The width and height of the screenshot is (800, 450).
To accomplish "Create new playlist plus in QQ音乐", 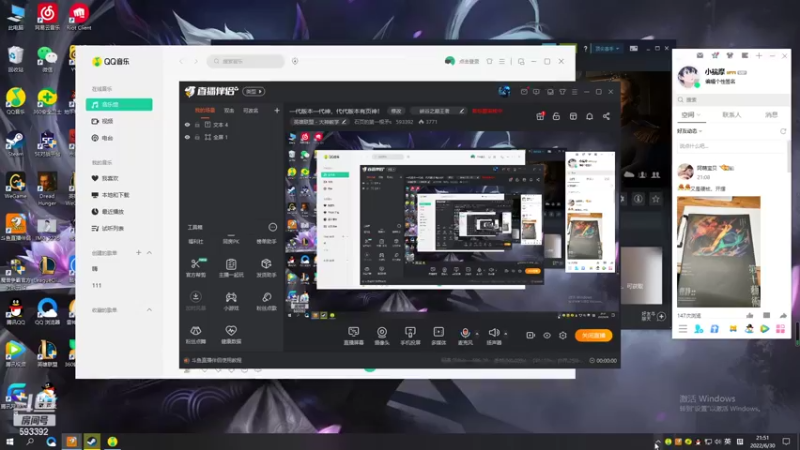I will pyautogui.click(x=138, y=253).
